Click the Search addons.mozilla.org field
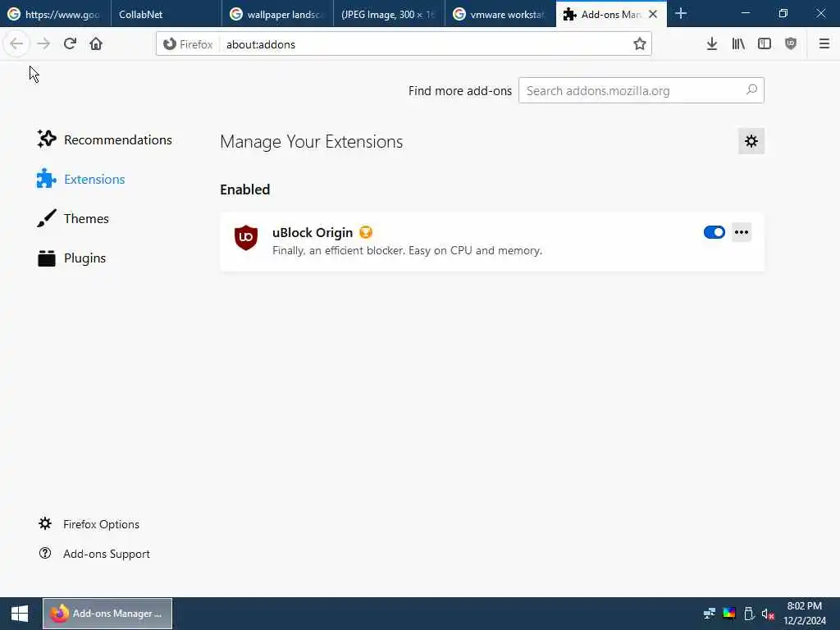The width and height of the screenshot is (840, 630). [641, 90]
